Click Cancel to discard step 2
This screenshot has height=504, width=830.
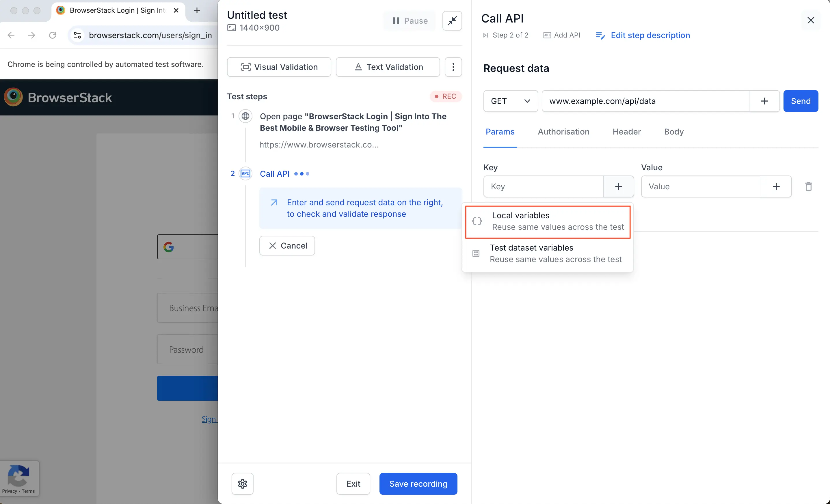288,245
